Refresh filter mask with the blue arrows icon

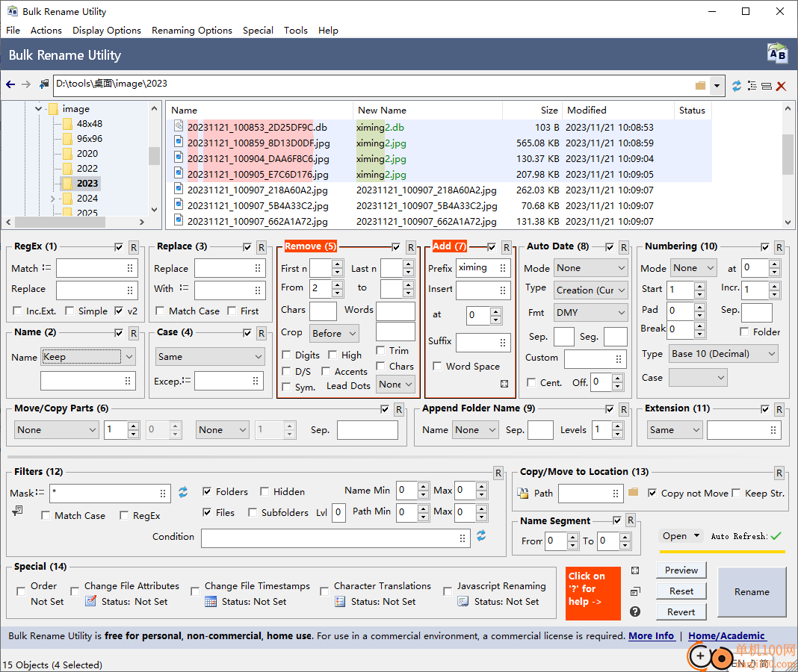coord(183,492)
